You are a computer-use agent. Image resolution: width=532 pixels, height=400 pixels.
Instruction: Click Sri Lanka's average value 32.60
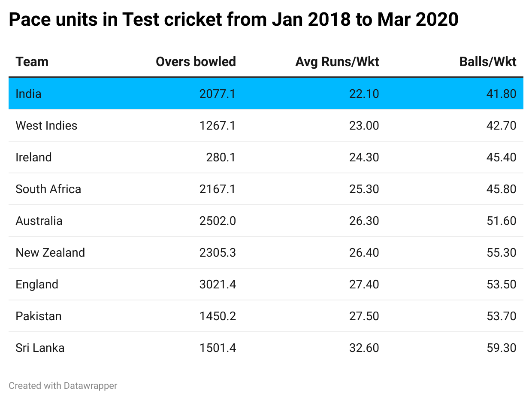364,348
